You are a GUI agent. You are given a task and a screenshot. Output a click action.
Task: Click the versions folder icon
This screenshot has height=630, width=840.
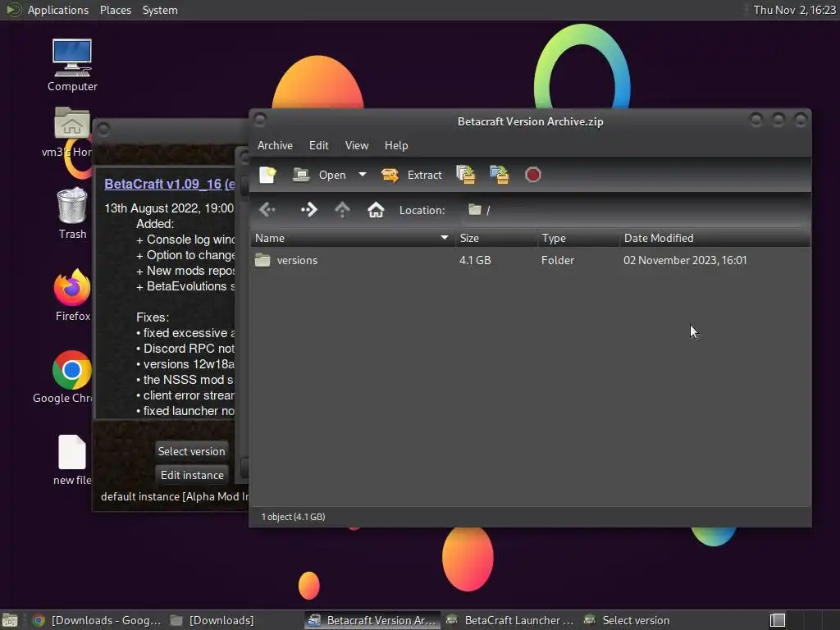tap(262, 260)
